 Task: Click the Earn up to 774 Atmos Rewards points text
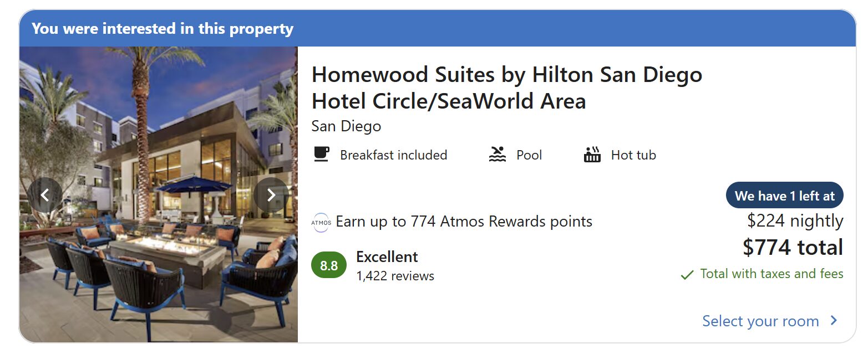point(464,222)
